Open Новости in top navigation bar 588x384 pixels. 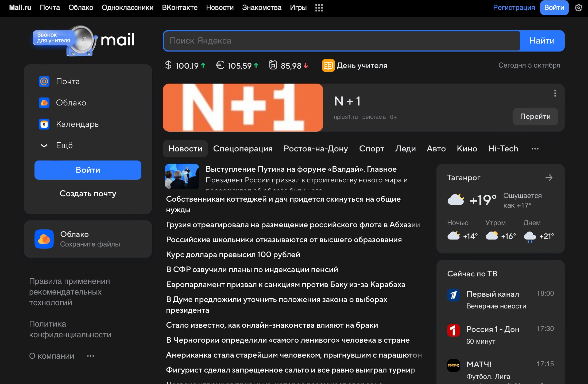(220, 7)
